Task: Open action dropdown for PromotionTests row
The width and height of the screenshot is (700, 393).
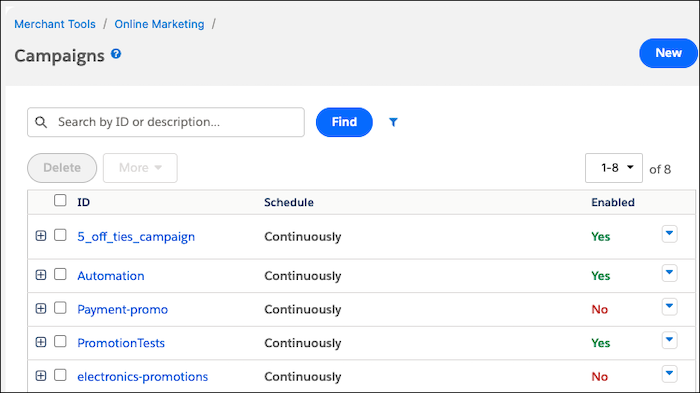Action: [669, 340]
